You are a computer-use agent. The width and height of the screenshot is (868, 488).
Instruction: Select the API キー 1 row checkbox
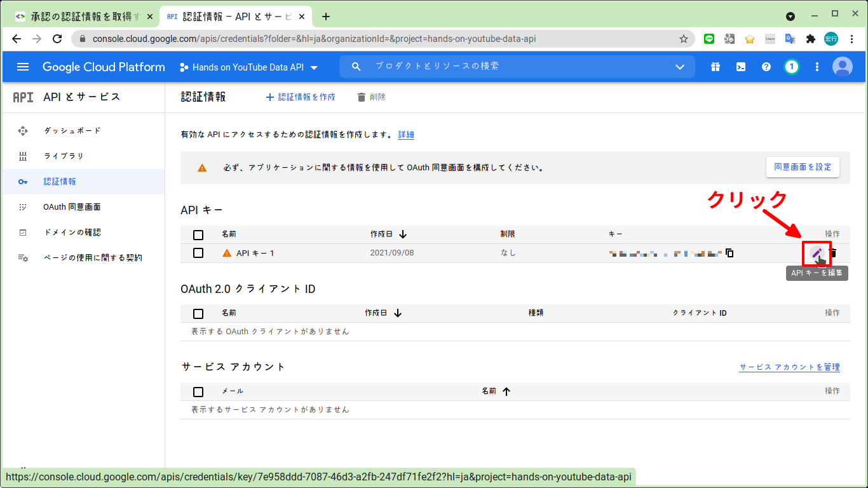[x=198, y=252]
